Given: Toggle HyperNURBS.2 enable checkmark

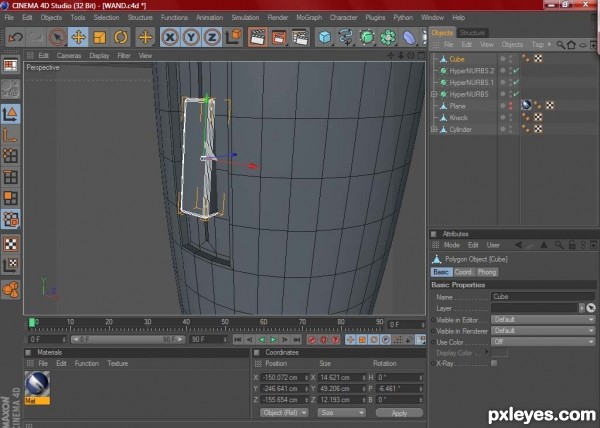Looking at the screenshot, I should point(516,71).
